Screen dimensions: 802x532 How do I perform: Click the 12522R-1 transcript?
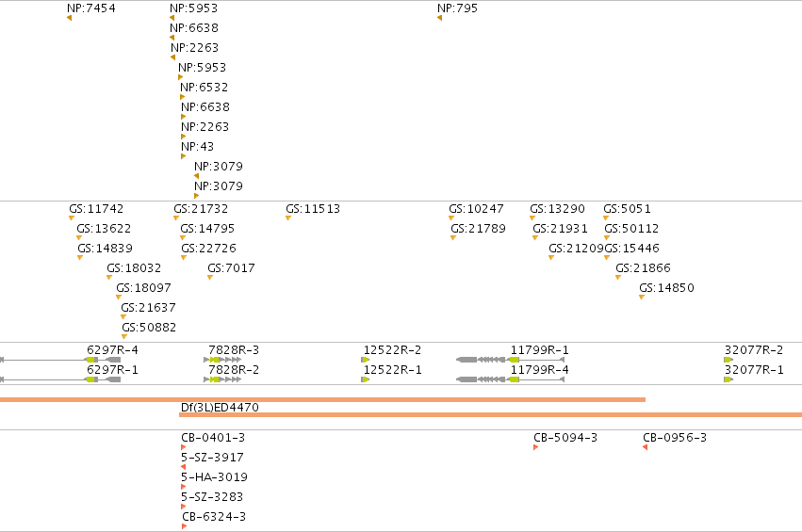pyautogui.click(x=366, y=379)
